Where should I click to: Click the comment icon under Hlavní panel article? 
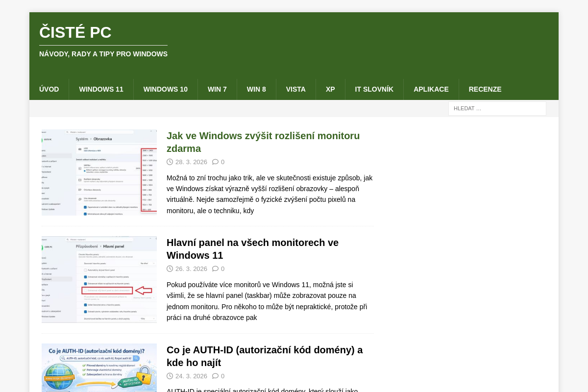(x=215, y=269)
